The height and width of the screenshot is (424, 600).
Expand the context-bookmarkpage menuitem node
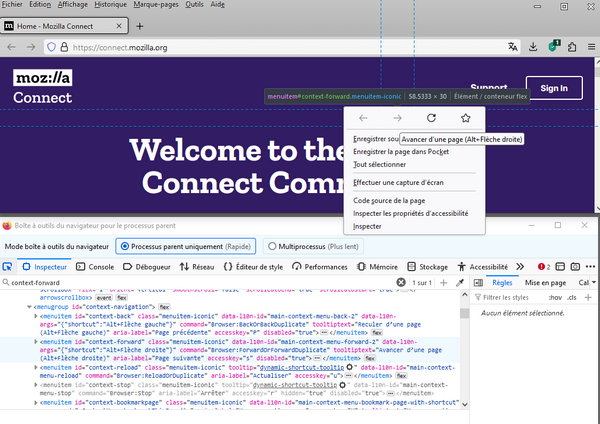(36, 403)
